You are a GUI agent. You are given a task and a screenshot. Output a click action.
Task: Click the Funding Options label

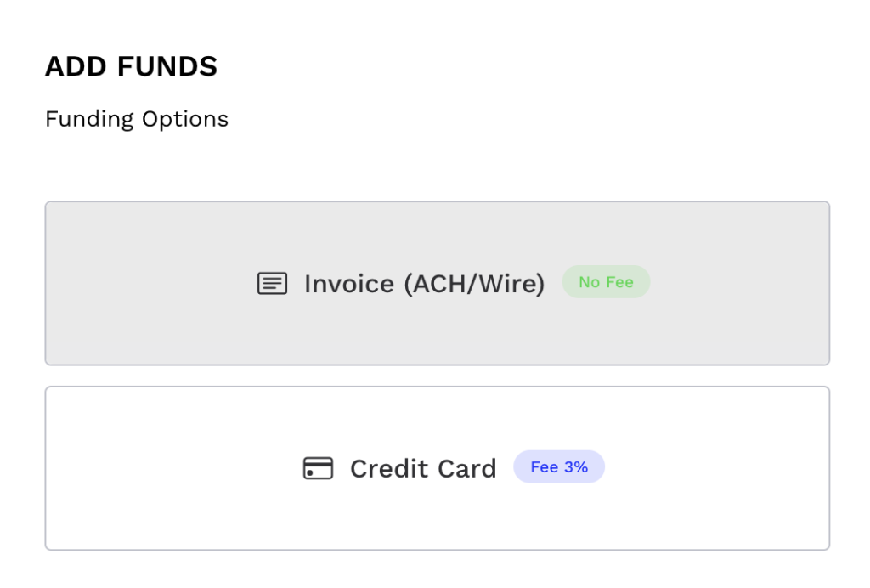click(x=136, y=119)
